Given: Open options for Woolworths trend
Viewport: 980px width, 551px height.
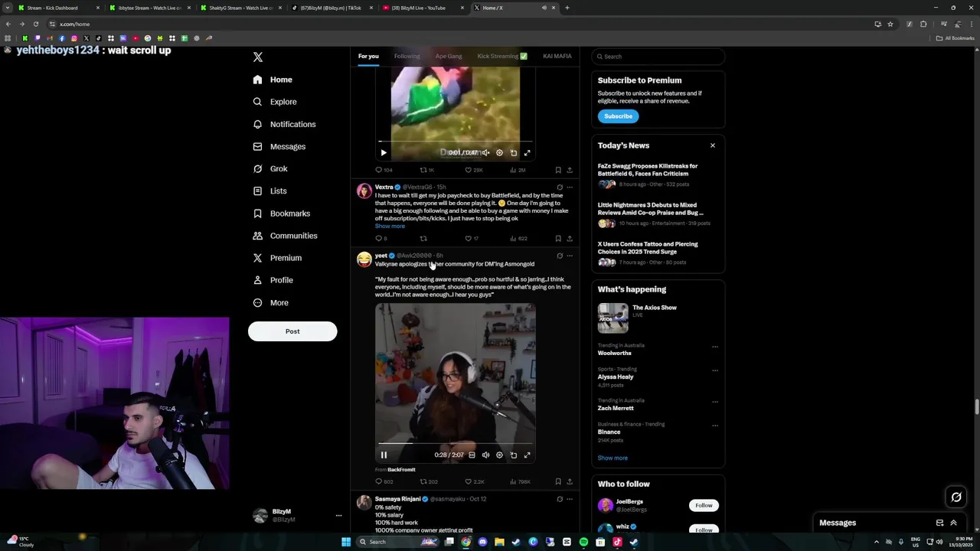Looking at the screenshot, I should [x=715, y=347].
